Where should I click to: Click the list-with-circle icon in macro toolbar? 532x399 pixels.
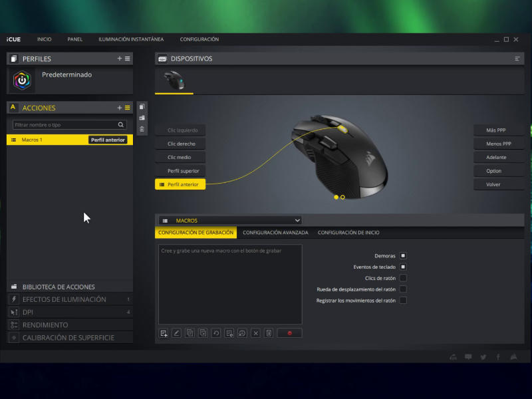pyautogui.click(x=229, y=333)
